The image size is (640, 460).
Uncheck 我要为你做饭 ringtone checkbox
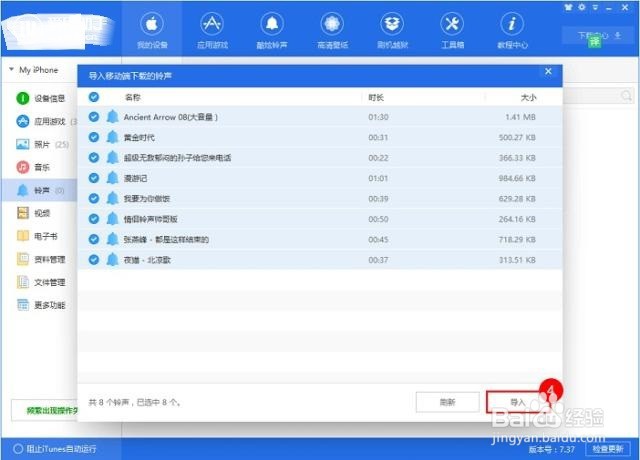pos(94,198)
